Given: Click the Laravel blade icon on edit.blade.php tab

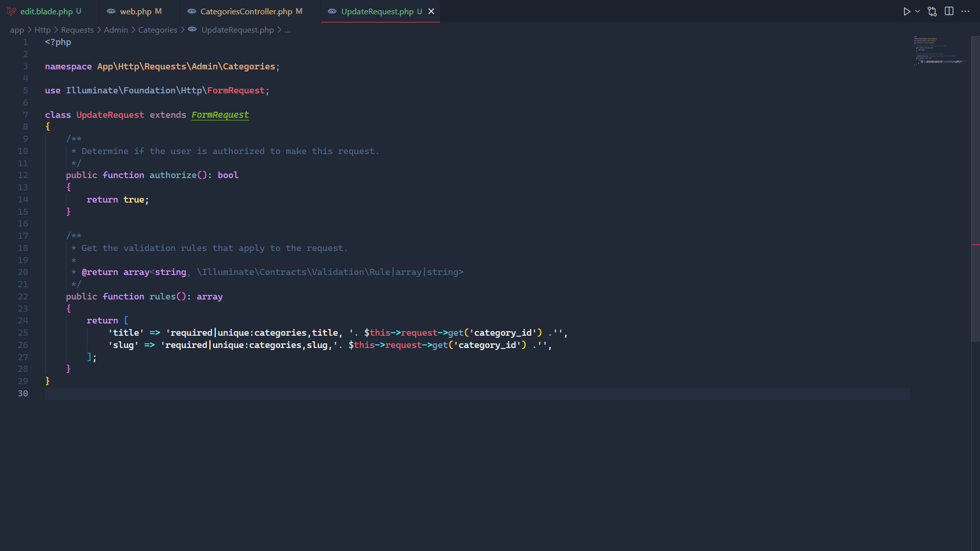Looking at the screenshot, I should (x=11, y=11).
